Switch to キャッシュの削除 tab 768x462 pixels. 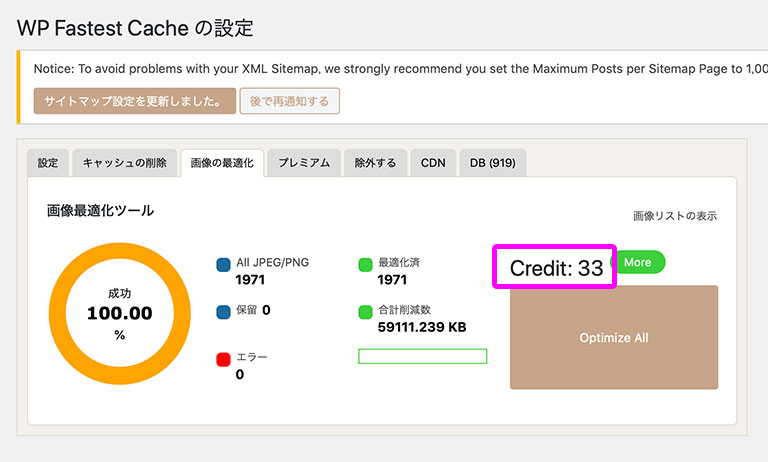(124, 163)
